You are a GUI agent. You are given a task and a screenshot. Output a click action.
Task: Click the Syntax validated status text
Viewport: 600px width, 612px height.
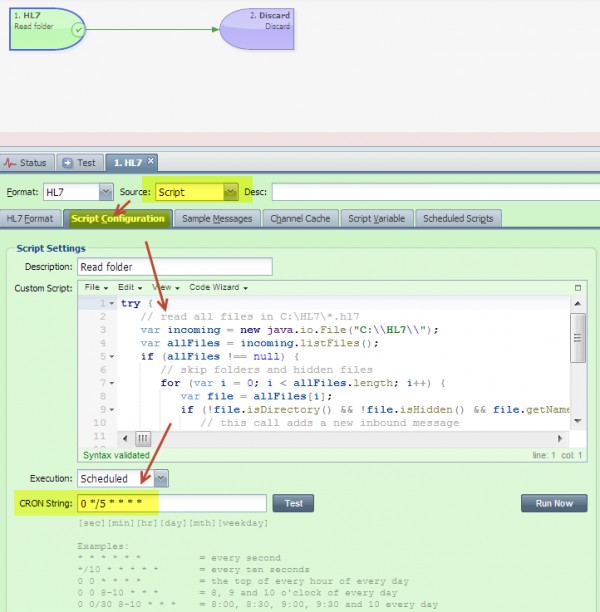click(116, 455)
